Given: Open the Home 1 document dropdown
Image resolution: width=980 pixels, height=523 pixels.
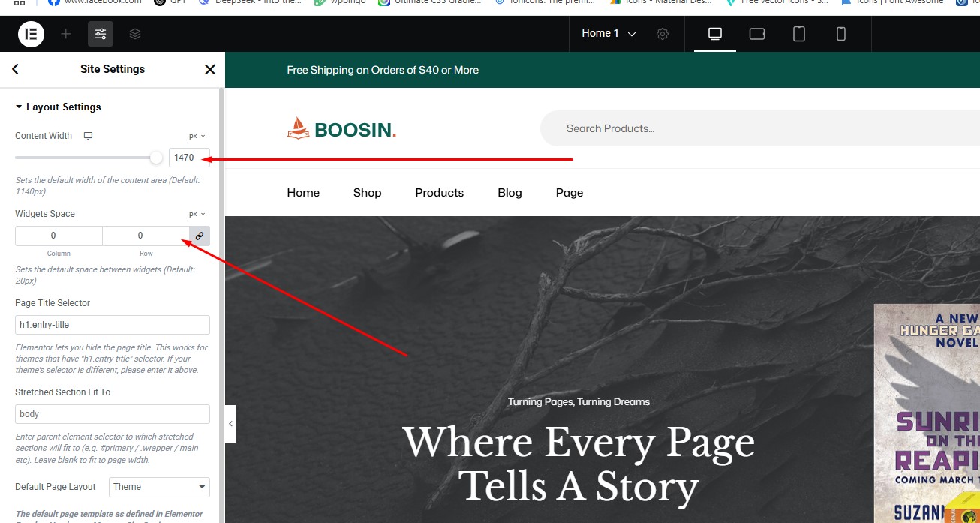Looking at the screenshot, I should [x=609, y=34].
